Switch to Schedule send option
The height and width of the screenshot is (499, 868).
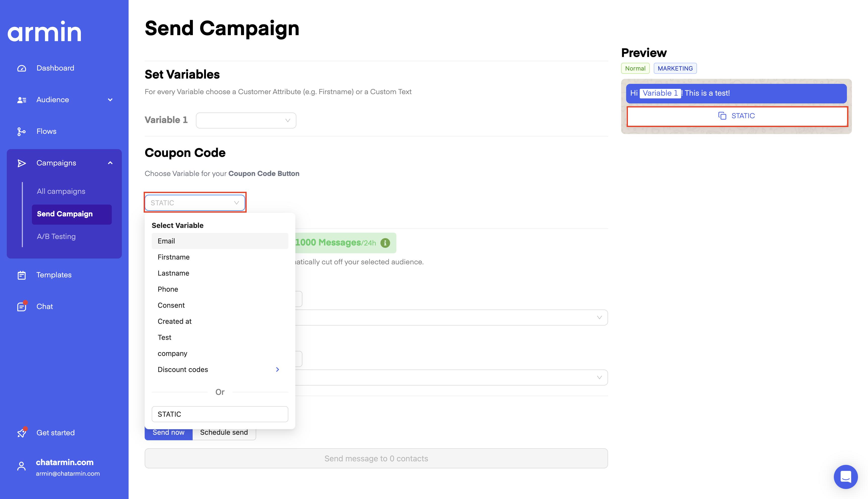click(x=224, y=432)
